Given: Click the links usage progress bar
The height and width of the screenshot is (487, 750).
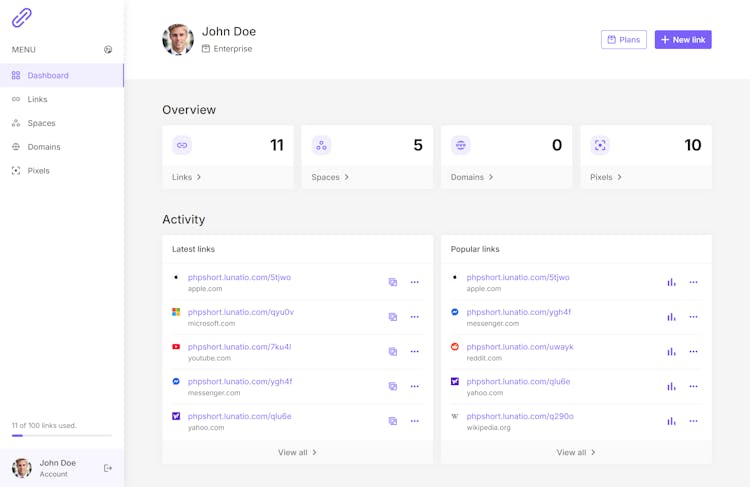Looking at the screenshot, I should [62, 436].
